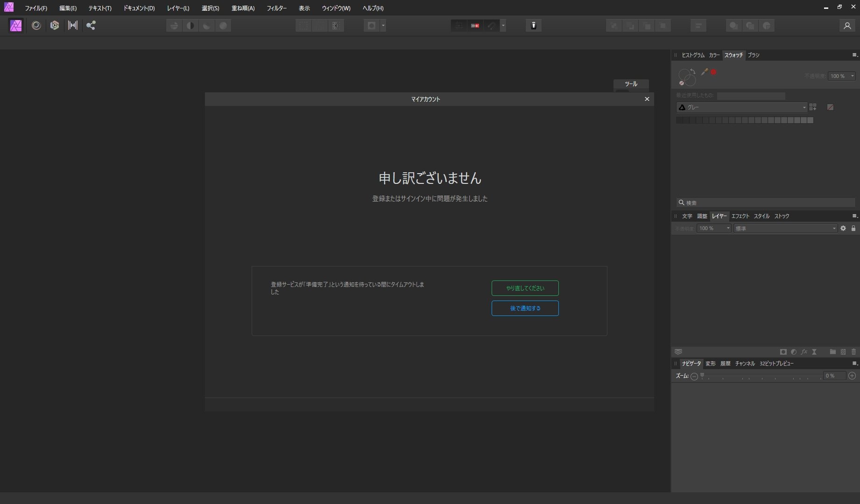Switch to the ヒストグラム tab
Image resolution: width=860 pixels, height=504 pixels.
point(693,55)
